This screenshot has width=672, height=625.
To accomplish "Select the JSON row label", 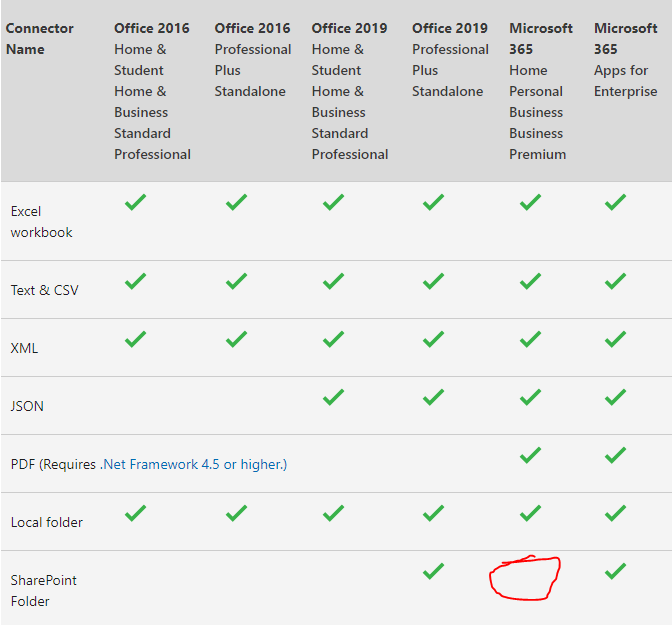I will (x=27, y=406).
